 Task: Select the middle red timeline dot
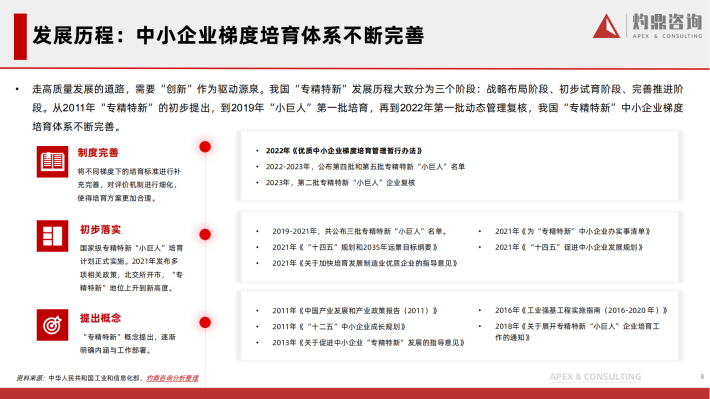205,235
